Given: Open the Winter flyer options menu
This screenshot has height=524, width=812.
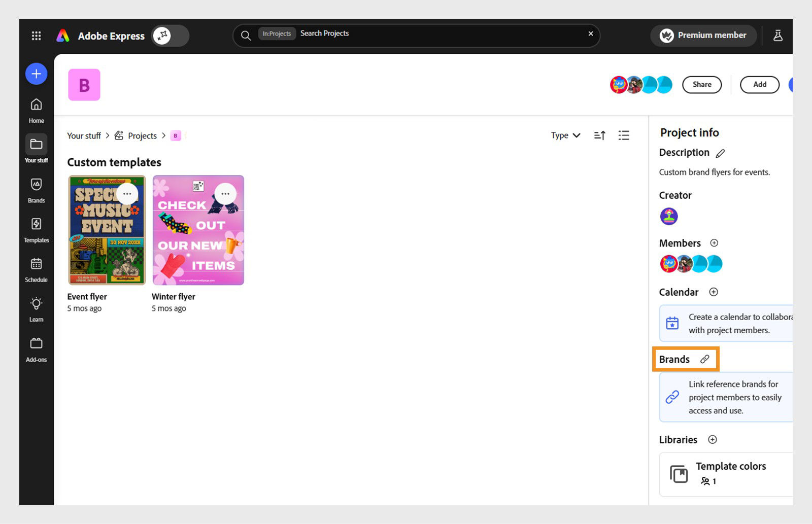Looking at the screenshot, I should [226, 193].
